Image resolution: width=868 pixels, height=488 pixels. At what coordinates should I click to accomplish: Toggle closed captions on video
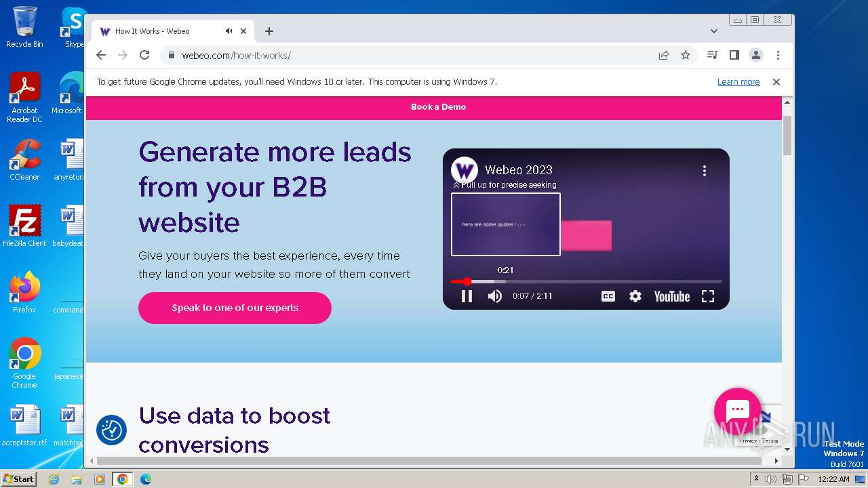click(x=608, y=296)
